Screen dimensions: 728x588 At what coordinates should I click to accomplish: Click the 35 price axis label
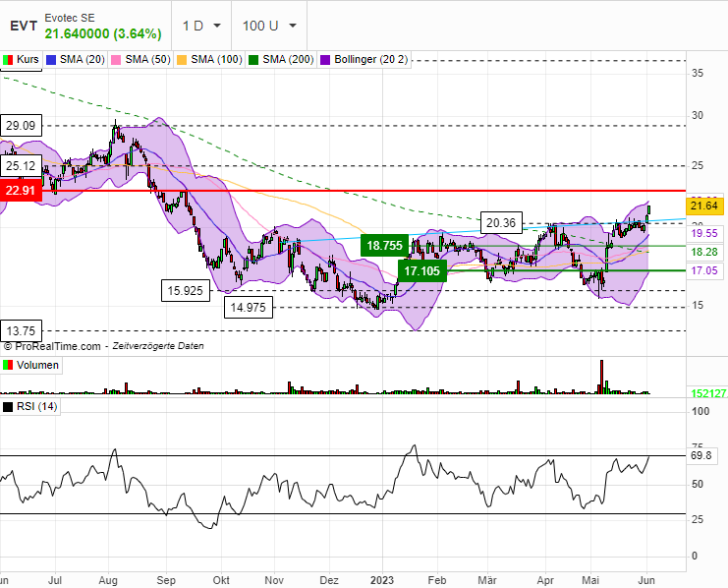[x=698, y=73]
